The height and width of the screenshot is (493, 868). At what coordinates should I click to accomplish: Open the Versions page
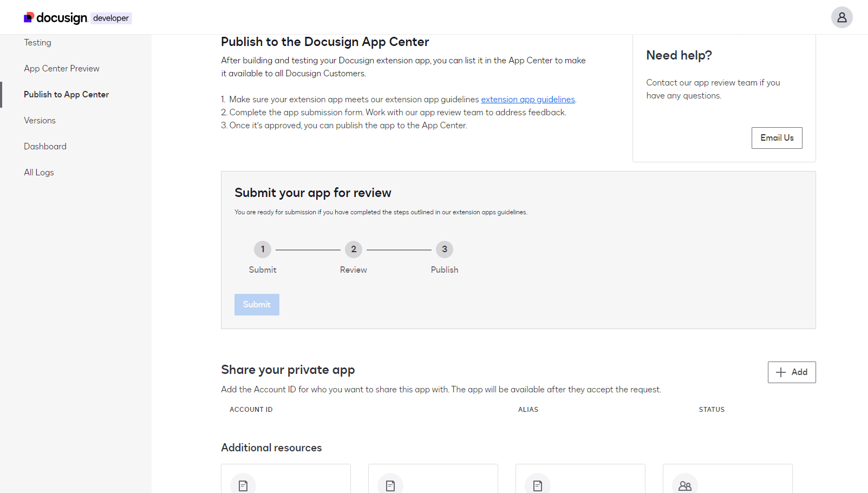coord(40,120)
